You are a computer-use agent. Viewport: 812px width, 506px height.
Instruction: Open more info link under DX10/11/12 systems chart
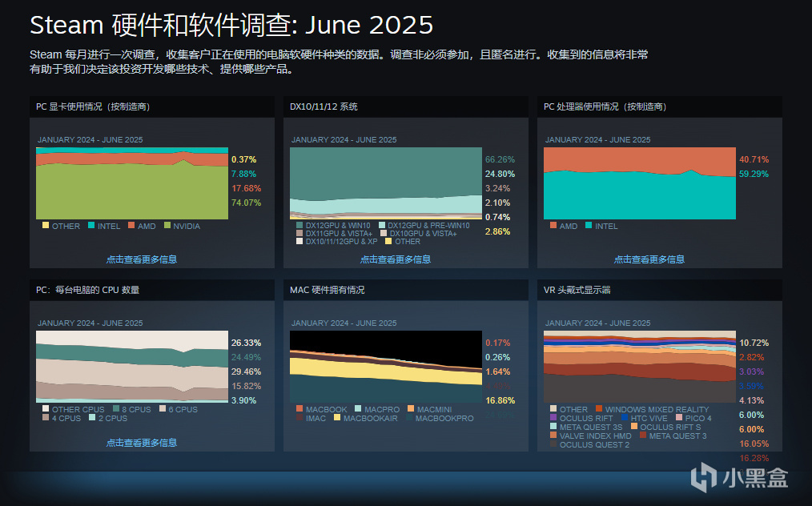tap(395, 259)
